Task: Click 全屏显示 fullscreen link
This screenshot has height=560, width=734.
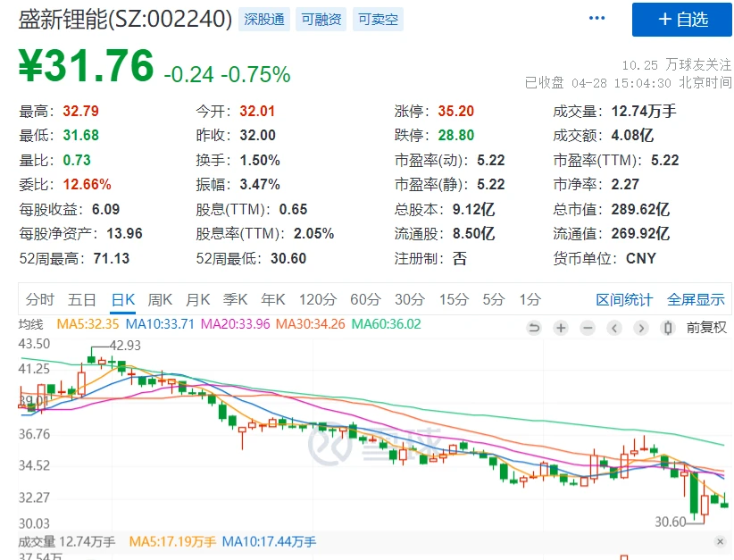Action: [x=696, y=299]
